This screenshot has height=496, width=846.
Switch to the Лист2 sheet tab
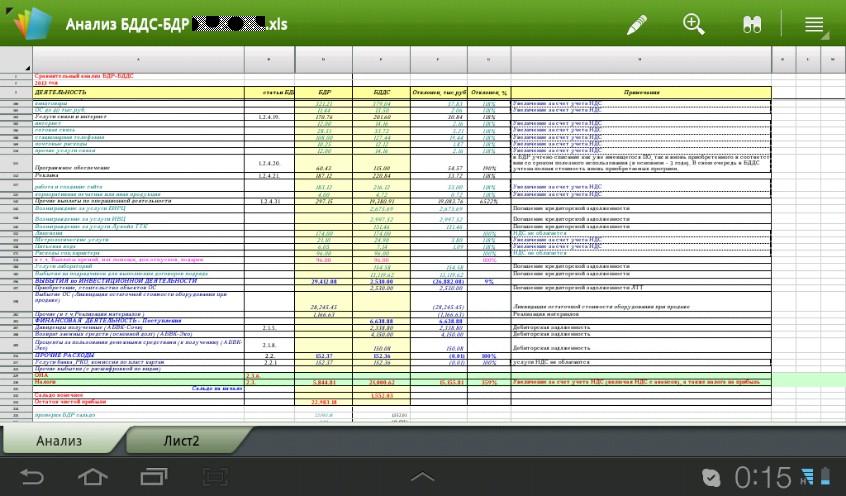tap(181, 440)
